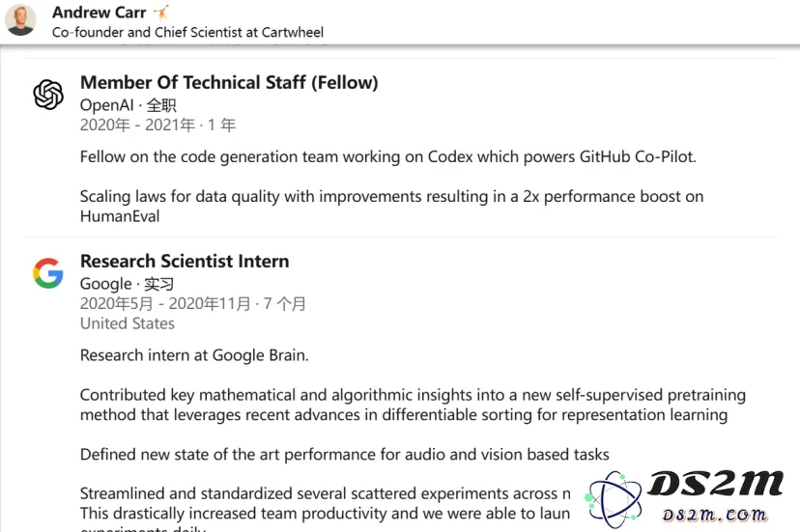This screenshot has width=800, height=532.
Task: Click the United States location text
Action: 128,323
